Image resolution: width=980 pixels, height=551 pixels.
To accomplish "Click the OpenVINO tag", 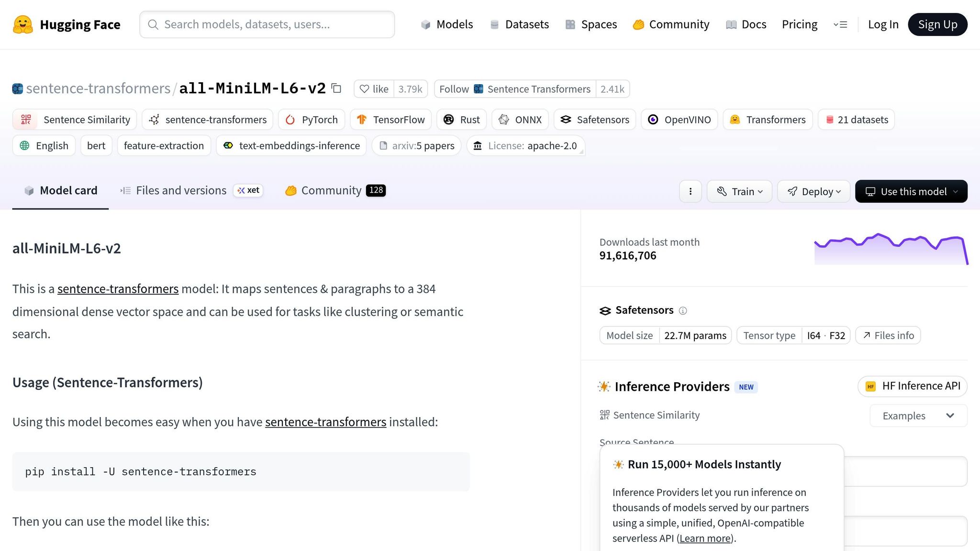I will 679,120.
